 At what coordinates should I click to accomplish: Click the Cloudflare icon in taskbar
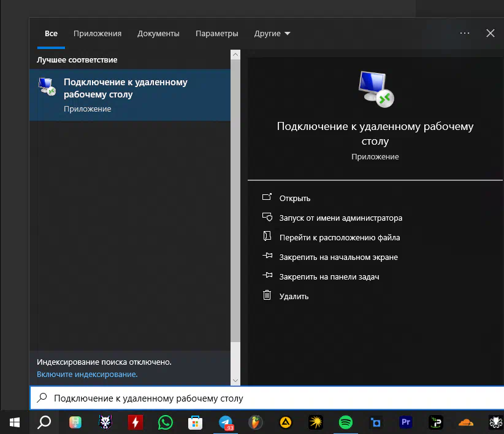465,422
